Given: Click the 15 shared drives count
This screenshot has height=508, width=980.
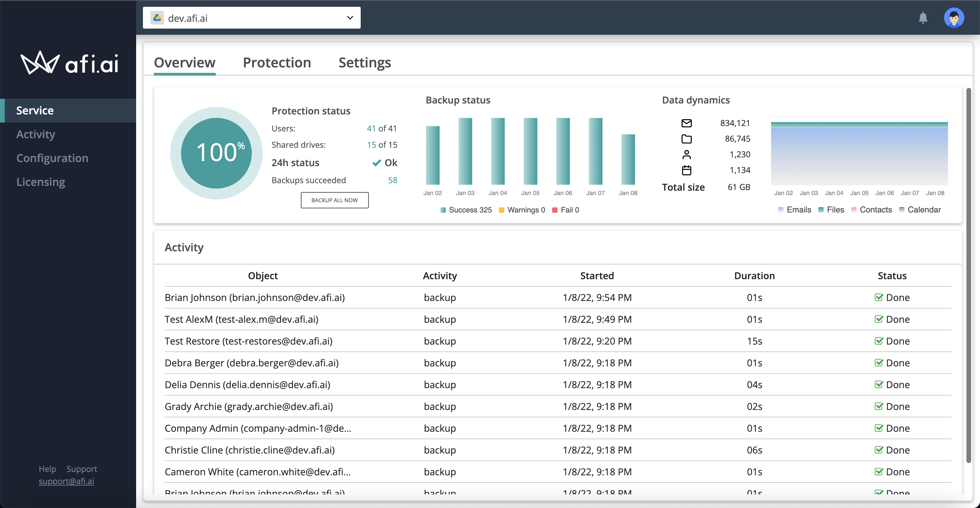Looking at the screenshot, I should [371, 145].
